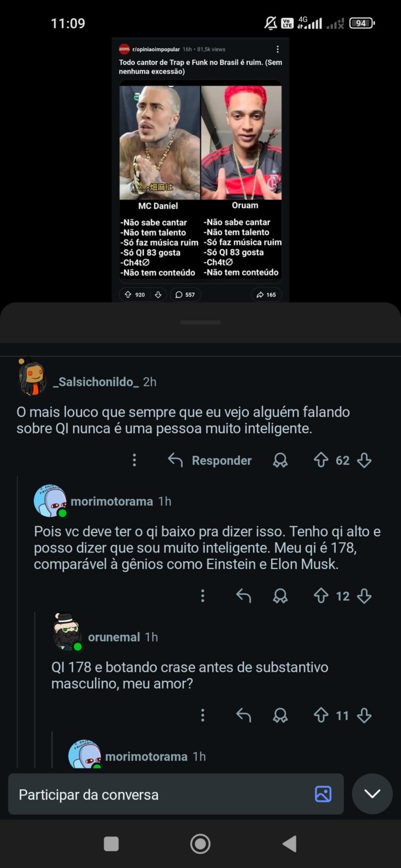Open options menu for _Salsichonildo_'s comment
This screenshot has height=868, width=401.
coord(134,460)
